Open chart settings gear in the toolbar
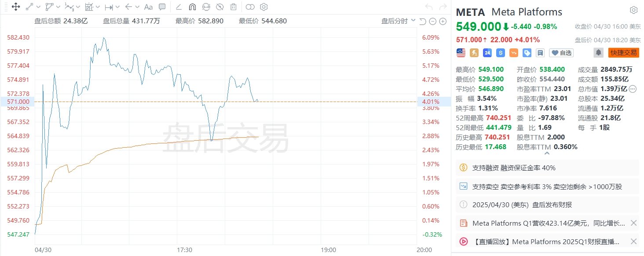This screenshot has height=256, width=644. click(x=263, y=7)
